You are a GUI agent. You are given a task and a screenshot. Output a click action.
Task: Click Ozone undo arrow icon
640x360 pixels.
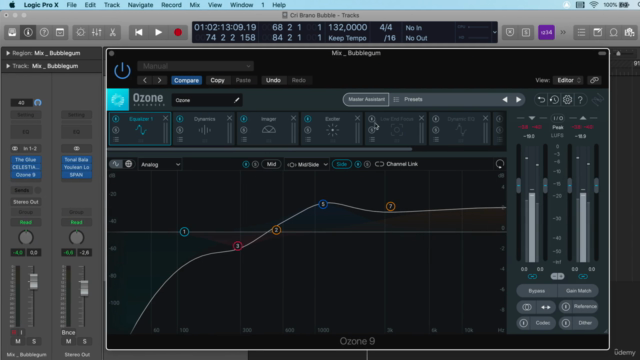[541, 100]
